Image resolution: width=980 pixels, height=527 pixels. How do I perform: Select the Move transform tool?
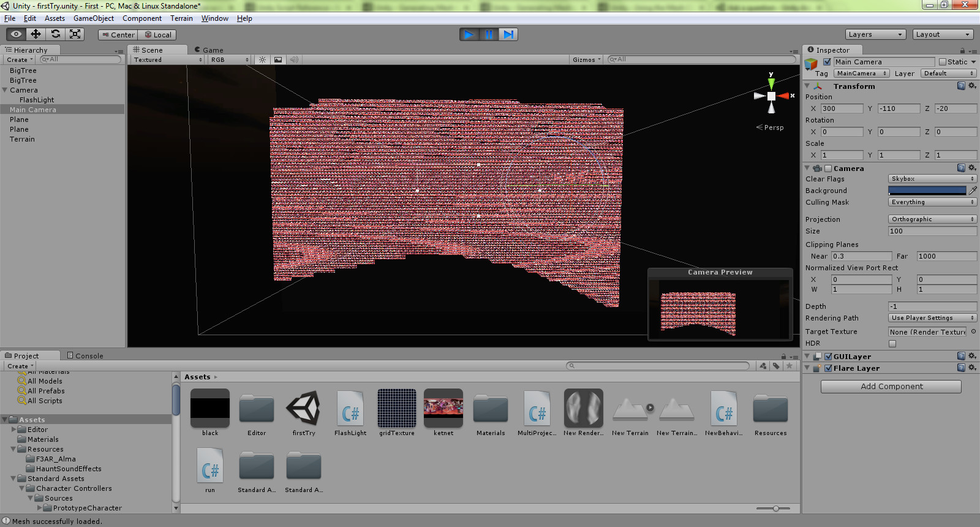36,34
